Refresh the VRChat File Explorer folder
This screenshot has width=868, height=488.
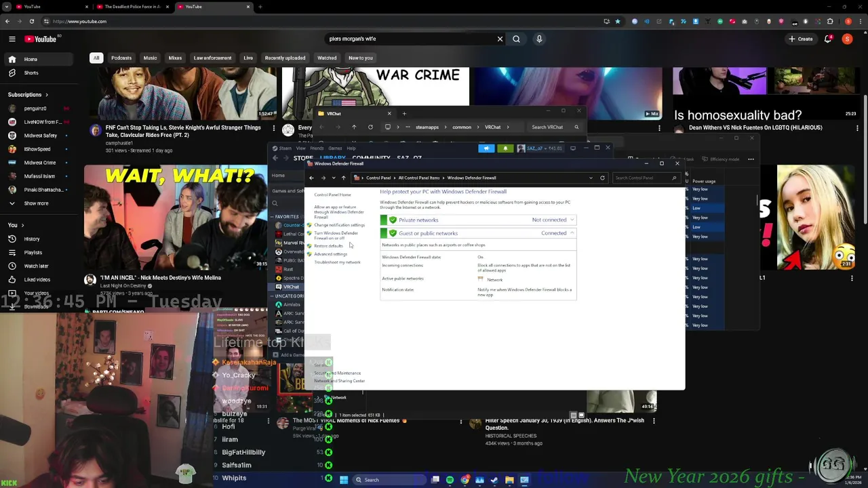(370, 127)
